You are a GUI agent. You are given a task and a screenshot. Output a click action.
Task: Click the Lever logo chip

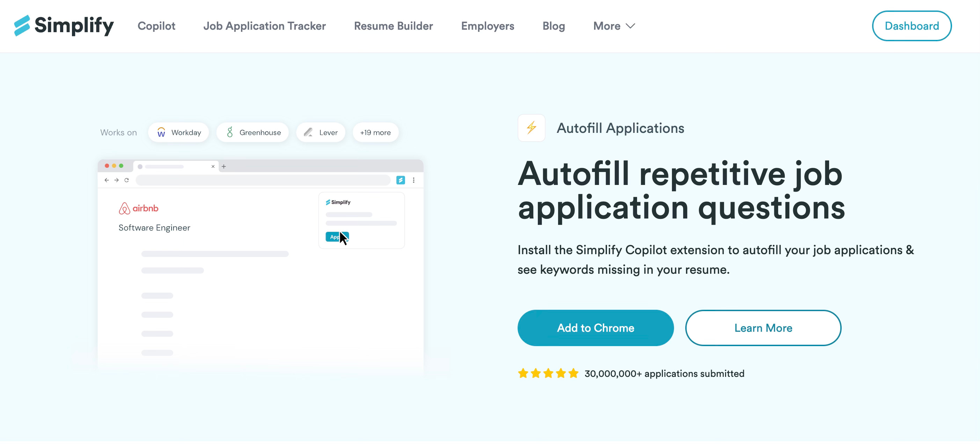tap(320, 133)
